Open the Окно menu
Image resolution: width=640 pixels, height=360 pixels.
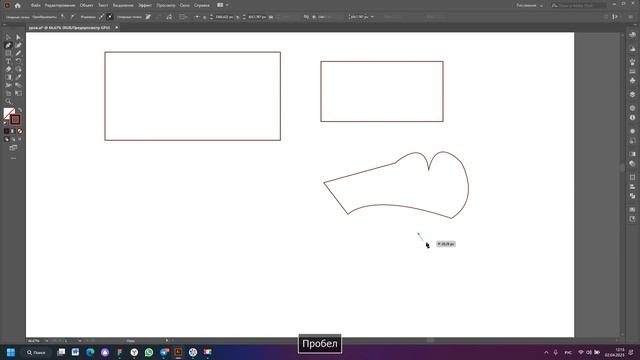coord(184,5)
